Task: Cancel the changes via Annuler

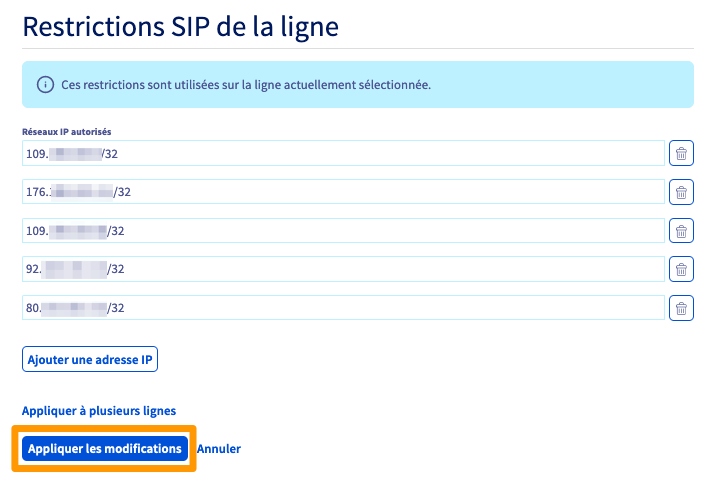Action: pos(219,449)
